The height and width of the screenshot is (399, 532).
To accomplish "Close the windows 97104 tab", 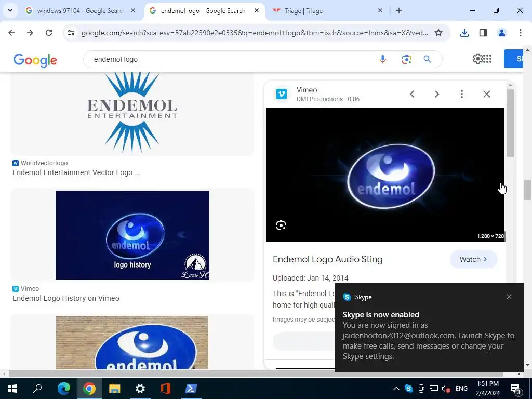I will [133, 10].
